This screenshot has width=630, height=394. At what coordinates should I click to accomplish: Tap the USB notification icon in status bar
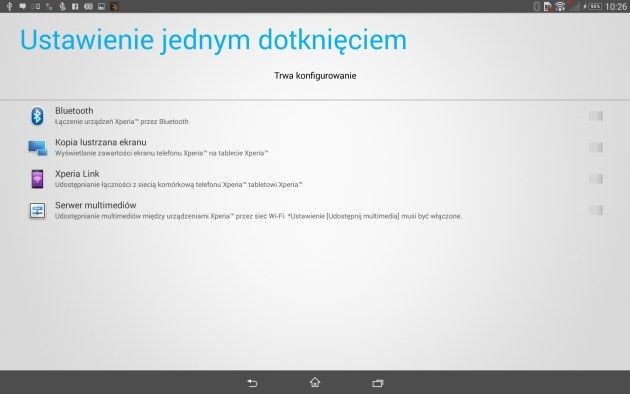(x=10, y=6)
